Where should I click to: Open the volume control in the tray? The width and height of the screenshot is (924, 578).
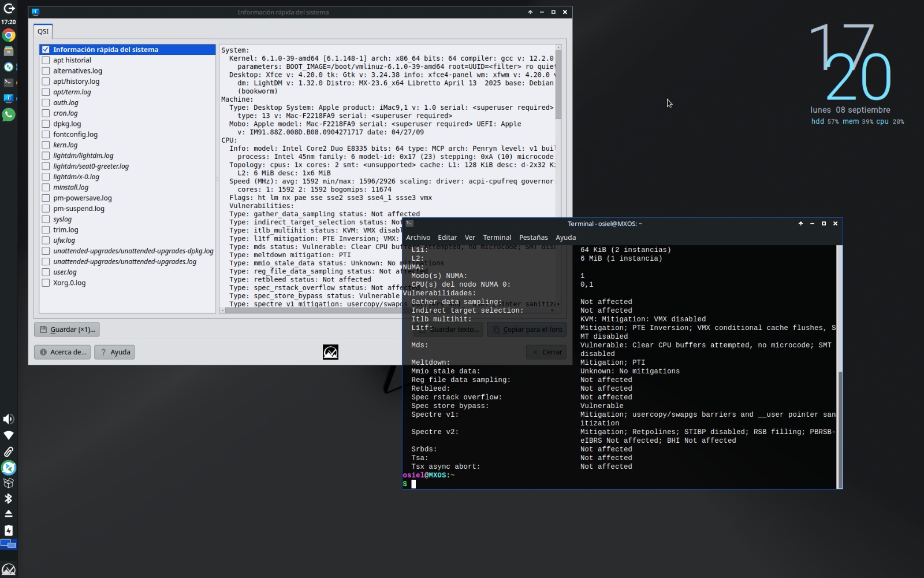point(9,419)
